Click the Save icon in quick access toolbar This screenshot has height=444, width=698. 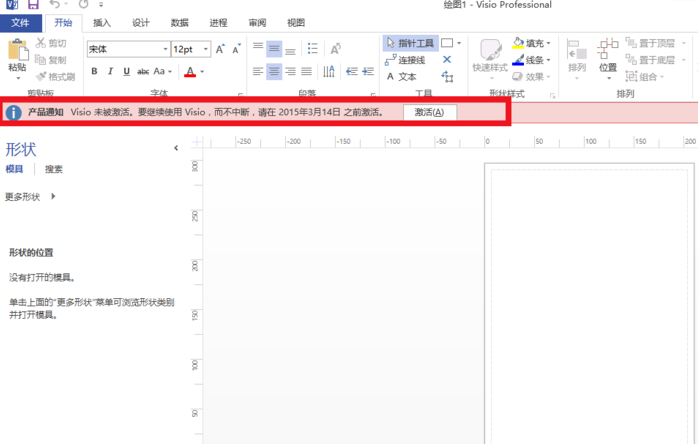pyautogui.click(x=33, y=5)
